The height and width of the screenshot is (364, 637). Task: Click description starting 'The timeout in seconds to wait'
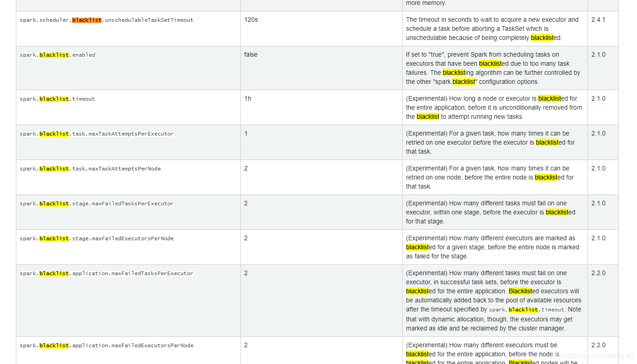click(x=492, y=29)
